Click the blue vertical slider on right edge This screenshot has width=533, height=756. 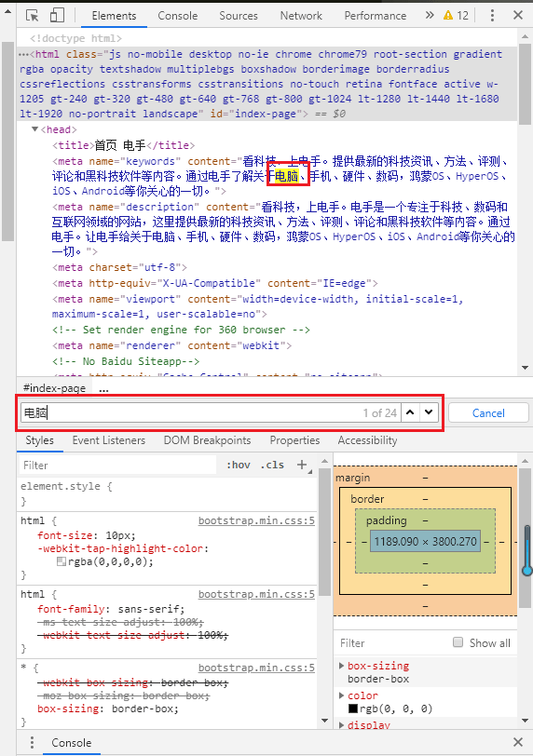point(527,551)
